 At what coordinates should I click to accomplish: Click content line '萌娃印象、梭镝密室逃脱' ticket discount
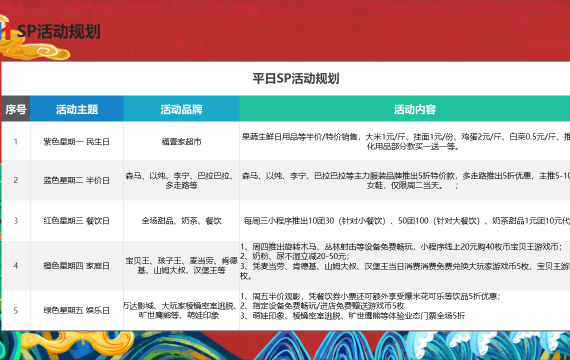click(x=352, y=316)
